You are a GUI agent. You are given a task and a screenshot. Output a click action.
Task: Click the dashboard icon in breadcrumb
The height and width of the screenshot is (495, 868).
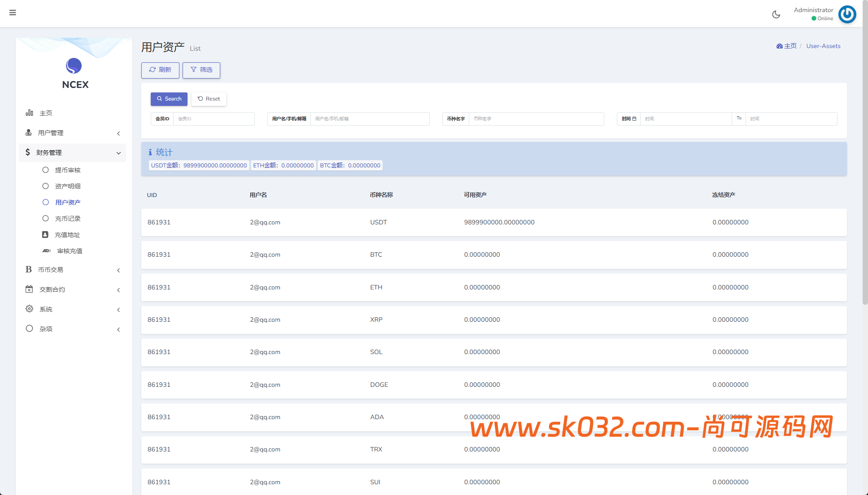click(780, 46)
